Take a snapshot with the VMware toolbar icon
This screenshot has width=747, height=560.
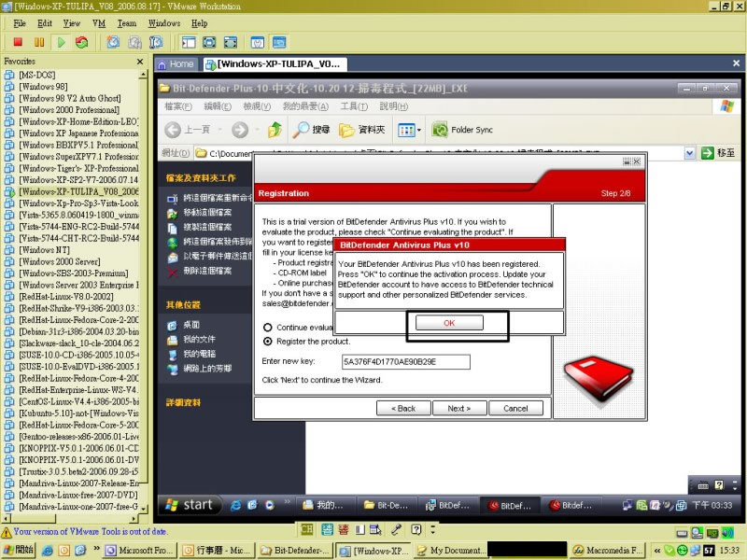click(x=113, y=42)
